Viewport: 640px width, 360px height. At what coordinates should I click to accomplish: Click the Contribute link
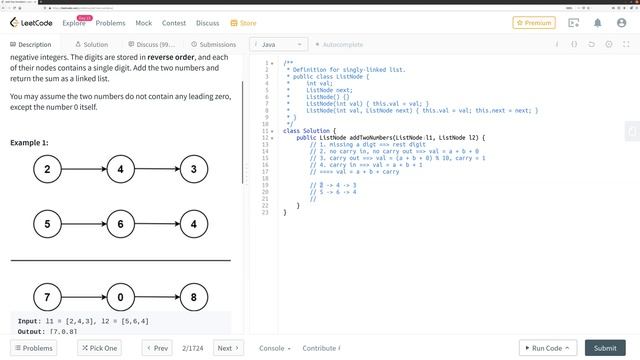coord(321,348)
